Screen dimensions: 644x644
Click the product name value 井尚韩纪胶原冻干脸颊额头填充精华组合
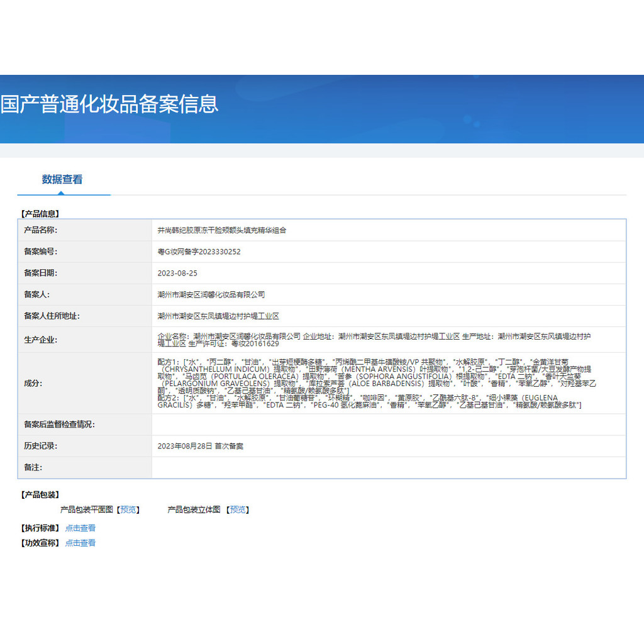click(221, 230)
